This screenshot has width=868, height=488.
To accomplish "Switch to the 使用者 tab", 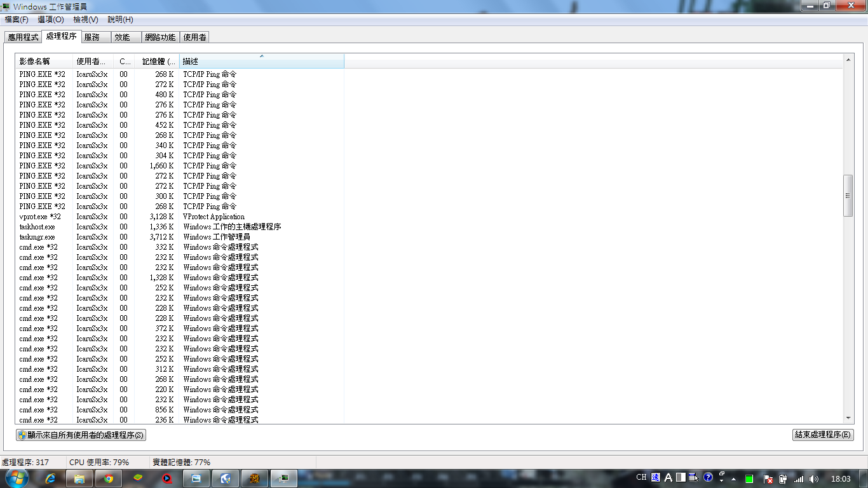I will 194,37.
